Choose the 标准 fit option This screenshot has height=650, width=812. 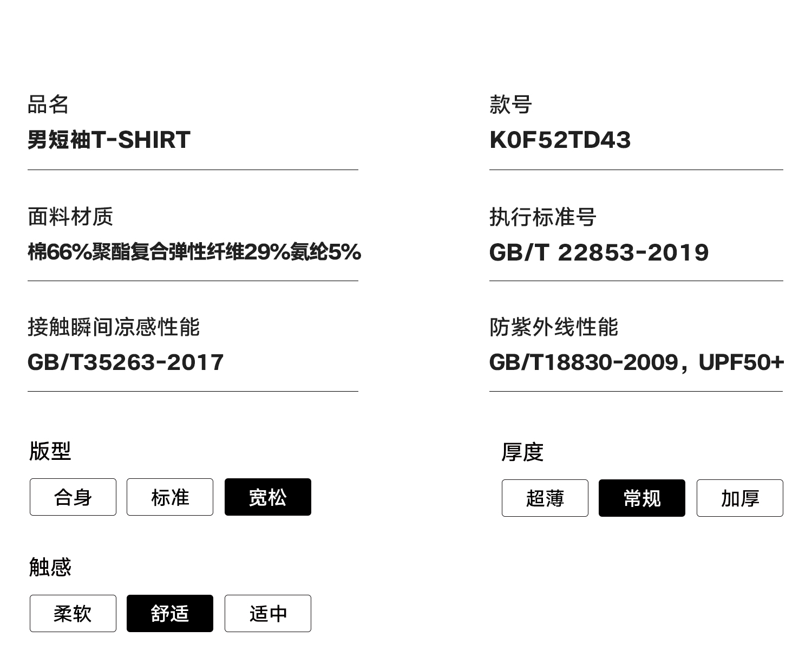(170, 497)
